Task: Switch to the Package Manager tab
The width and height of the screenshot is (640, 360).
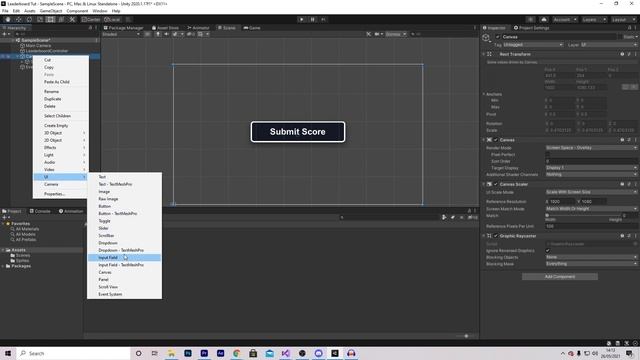Action: (x=123, y=28)
